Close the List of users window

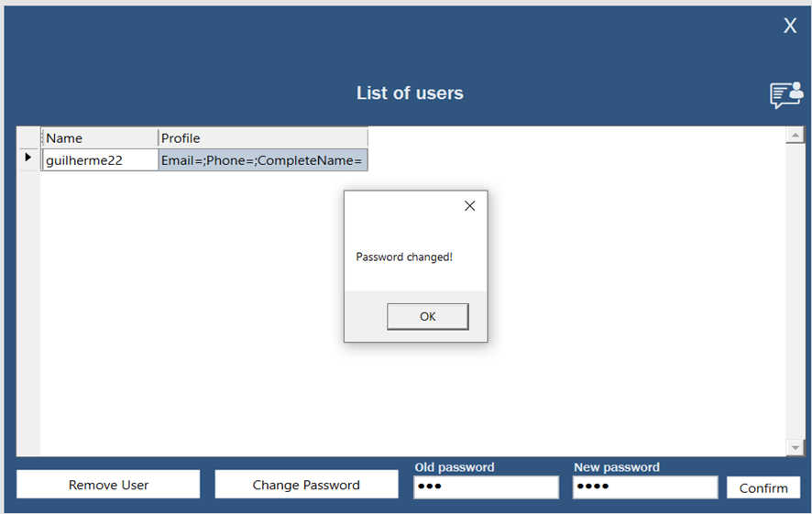(x=789, y=26)
